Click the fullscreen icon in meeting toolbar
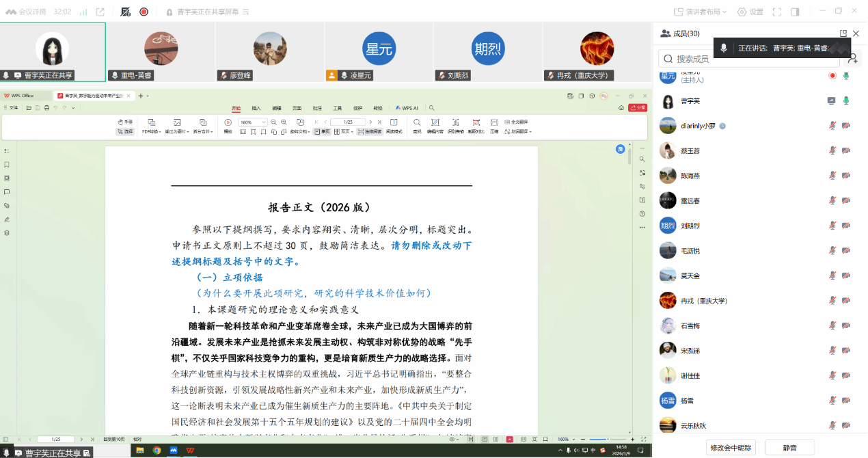 click(776, 12)
